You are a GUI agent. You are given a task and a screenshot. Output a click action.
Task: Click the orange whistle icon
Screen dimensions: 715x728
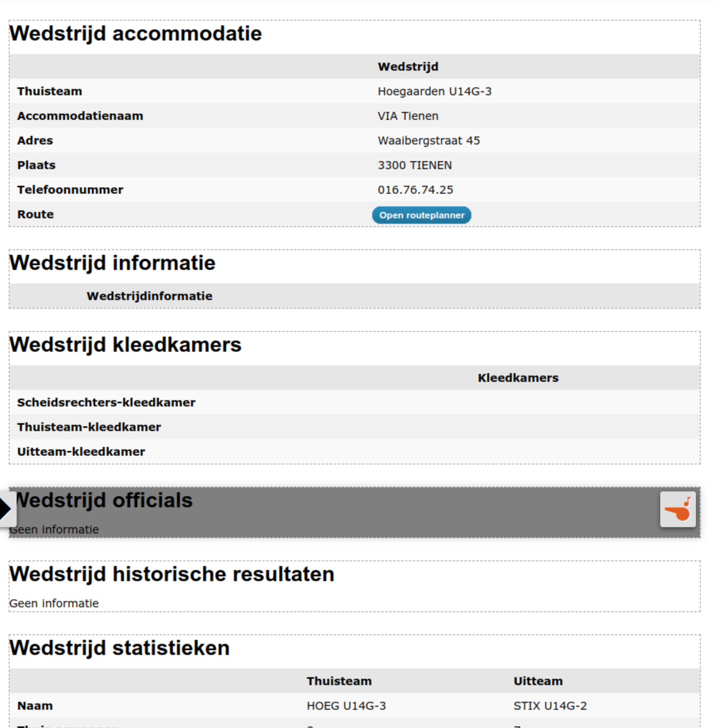click(x=678, y=509)
